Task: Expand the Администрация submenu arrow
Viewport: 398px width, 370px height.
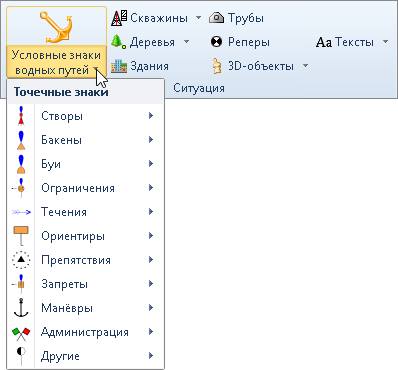Action: pos(151,332)
